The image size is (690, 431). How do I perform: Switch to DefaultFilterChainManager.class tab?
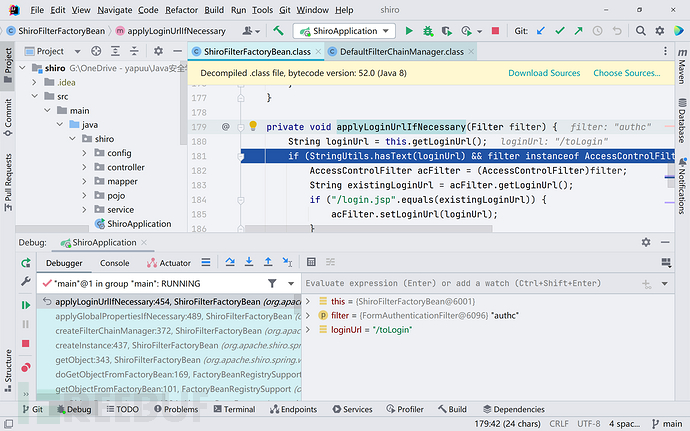pyautogui.click(x=401, y=52)
